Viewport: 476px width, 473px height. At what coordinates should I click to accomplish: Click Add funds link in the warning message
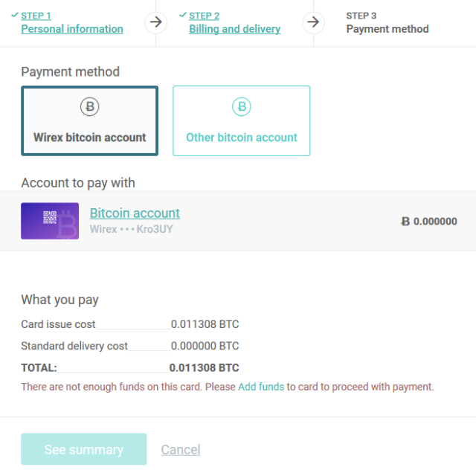point(260,387)
